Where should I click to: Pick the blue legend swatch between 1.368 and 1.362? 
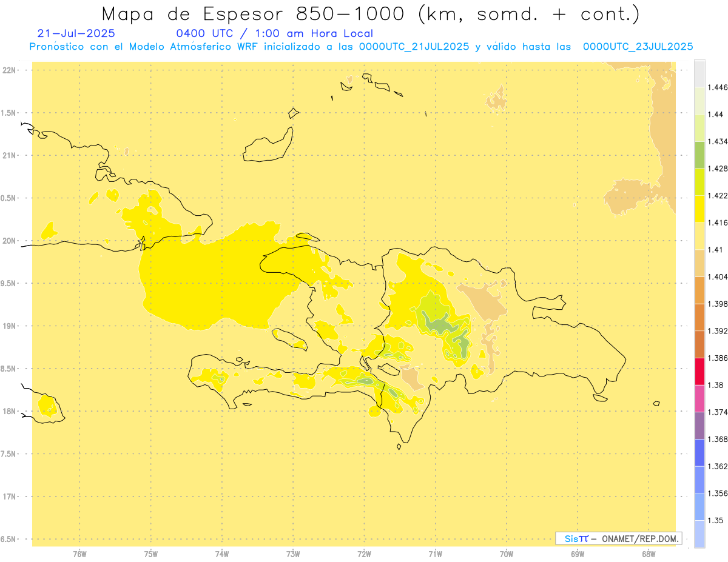point(699,452)
